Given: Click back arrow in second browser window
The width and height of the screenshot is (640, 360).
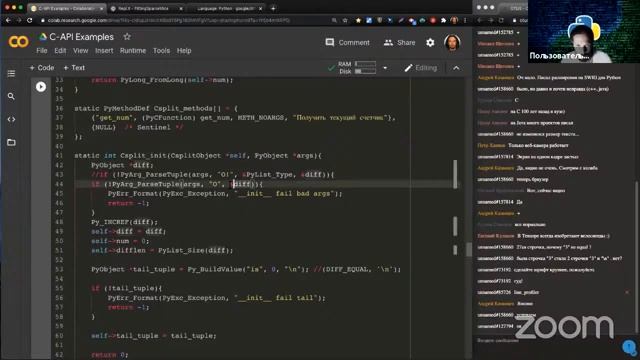Looking at the screenshot, I should click(480, 20).
